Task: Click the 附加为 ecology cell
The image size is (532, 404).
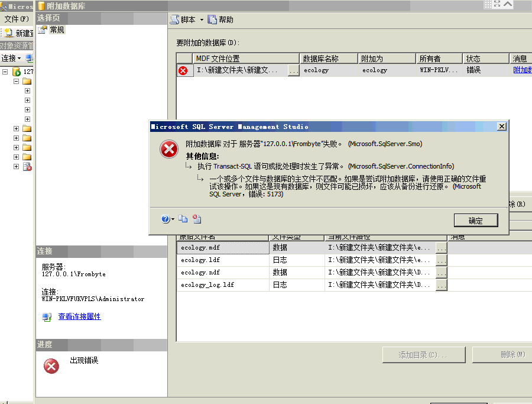Action: pyautogui.click(x=387, y=70)
